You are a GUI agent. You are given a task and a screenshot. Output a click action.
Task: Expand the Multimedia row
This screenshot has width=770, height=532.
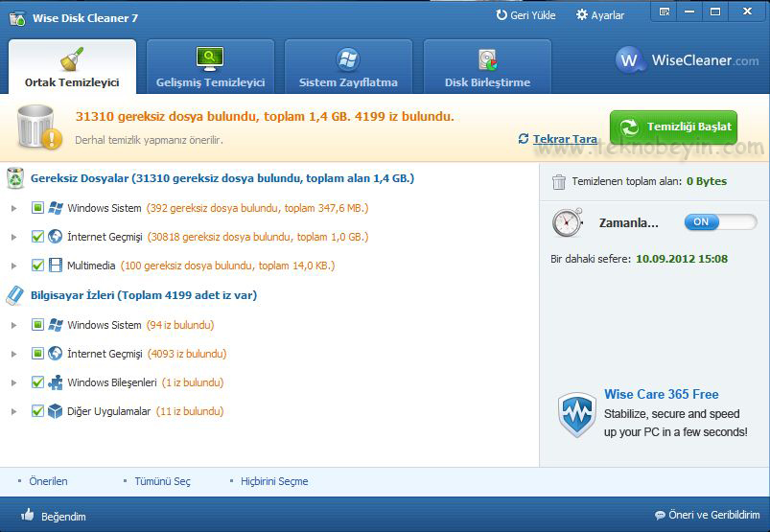14,266
